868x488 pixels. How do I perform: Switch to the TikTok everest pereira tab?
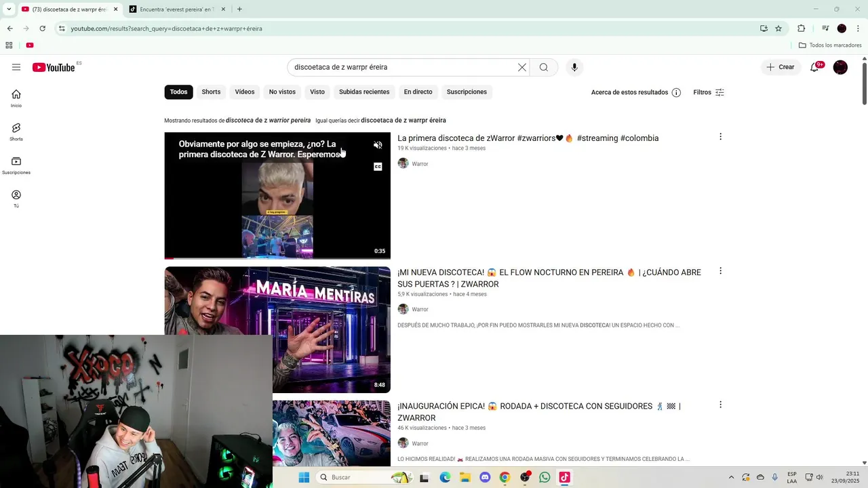click(x=176, y=9)
